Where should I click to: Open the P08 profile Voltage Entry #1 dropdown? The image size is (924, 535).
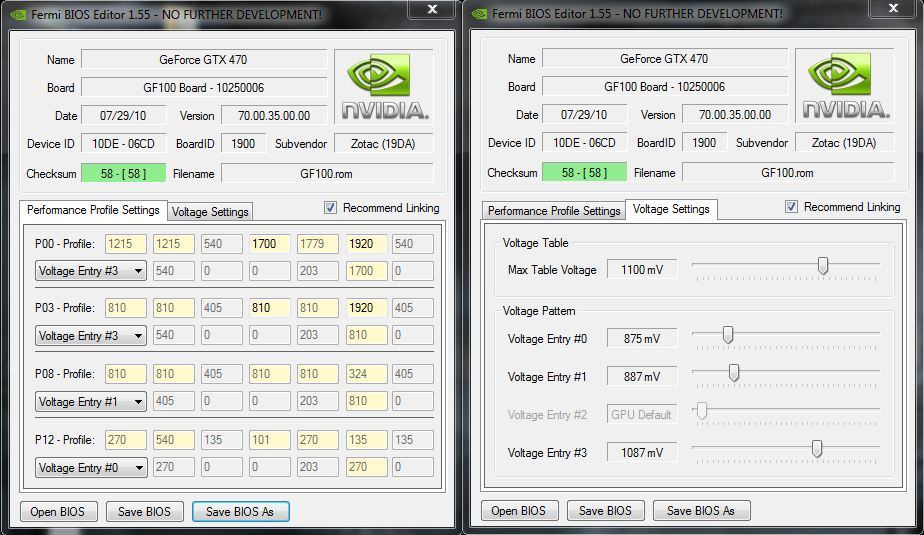(x=91, y=402)
